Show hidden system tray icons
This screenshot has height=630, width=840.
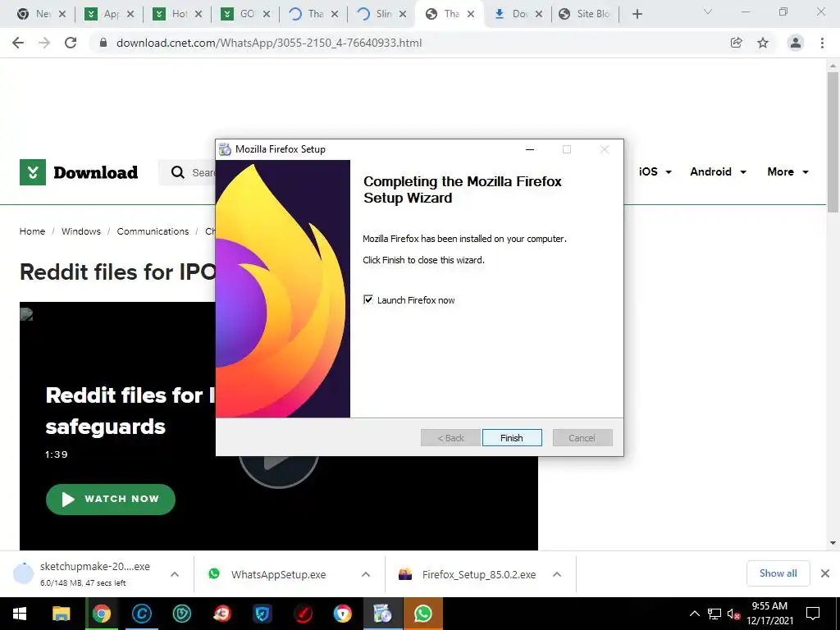694,614
